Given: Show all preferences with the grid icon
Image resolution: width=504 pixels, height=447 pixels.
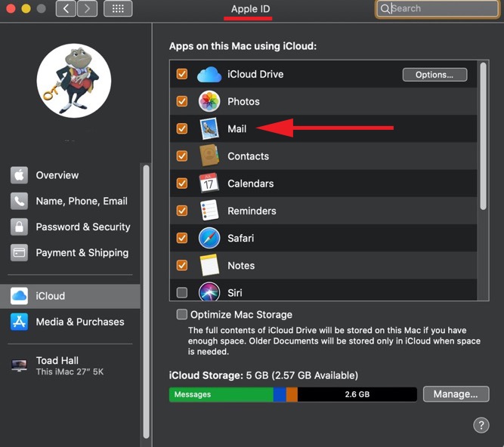Looking at the screenshot, I should pyautogui.click(x=118, y=8).
